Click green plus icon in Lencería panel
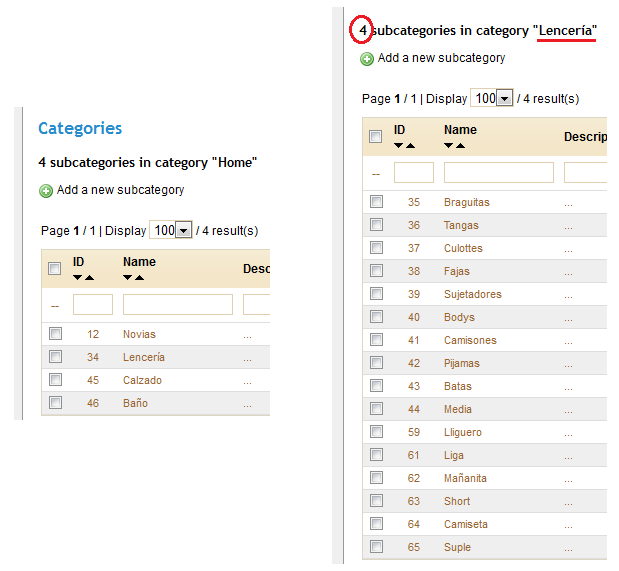The height and width of the screenshot is (571, 619). 367,59
